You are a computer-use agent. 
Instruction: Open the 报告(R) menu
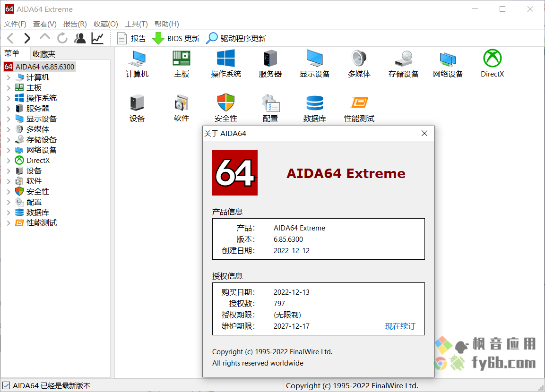75,24
